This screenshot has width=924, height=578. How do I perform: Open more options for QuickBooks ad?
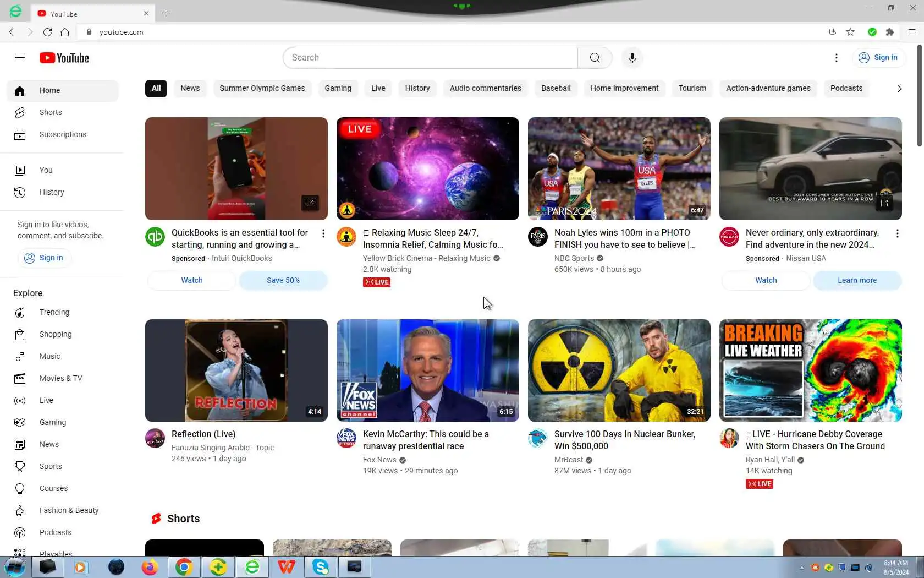pos(323,233)
